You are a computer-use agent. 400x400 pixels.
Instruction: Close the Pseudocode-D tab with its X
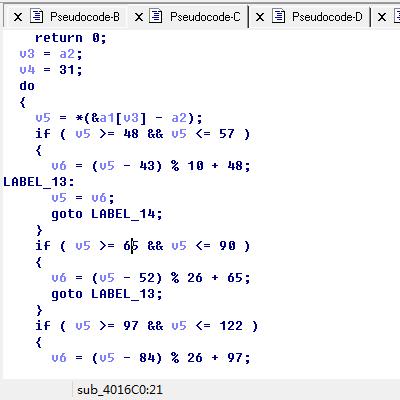pos(260,17)
